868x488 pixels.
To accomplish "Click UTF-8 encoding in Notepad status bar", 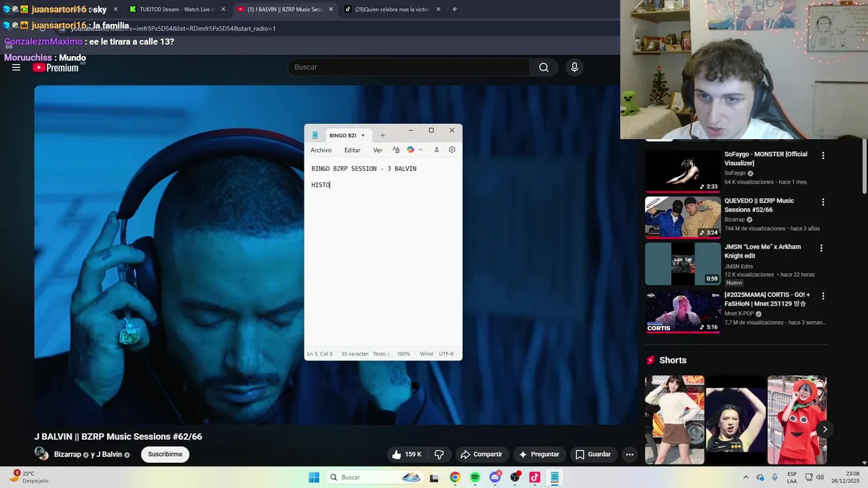I will (446, 354).
